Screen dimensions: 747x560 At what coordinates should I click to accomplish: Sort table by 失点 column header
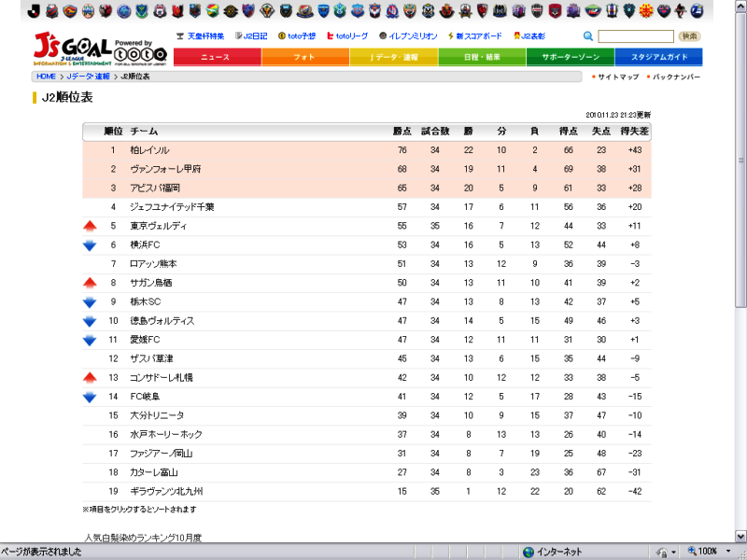(x=601, y=131)
